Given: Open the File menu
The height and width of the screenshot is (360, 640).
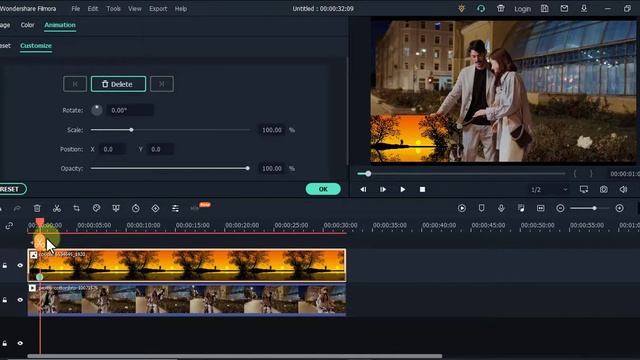Looking at the screenshot, I should 76,9.
